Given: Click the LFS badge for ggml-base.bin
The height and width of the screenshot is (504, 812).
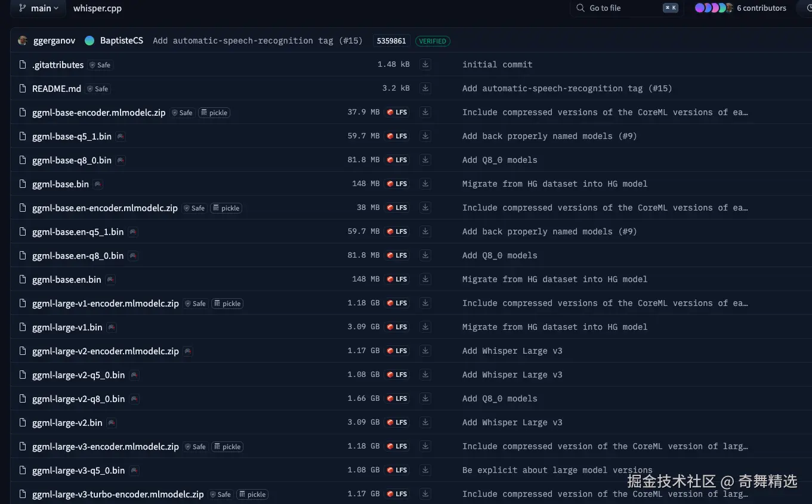Looking at the screenshot, I should [397, 184].
